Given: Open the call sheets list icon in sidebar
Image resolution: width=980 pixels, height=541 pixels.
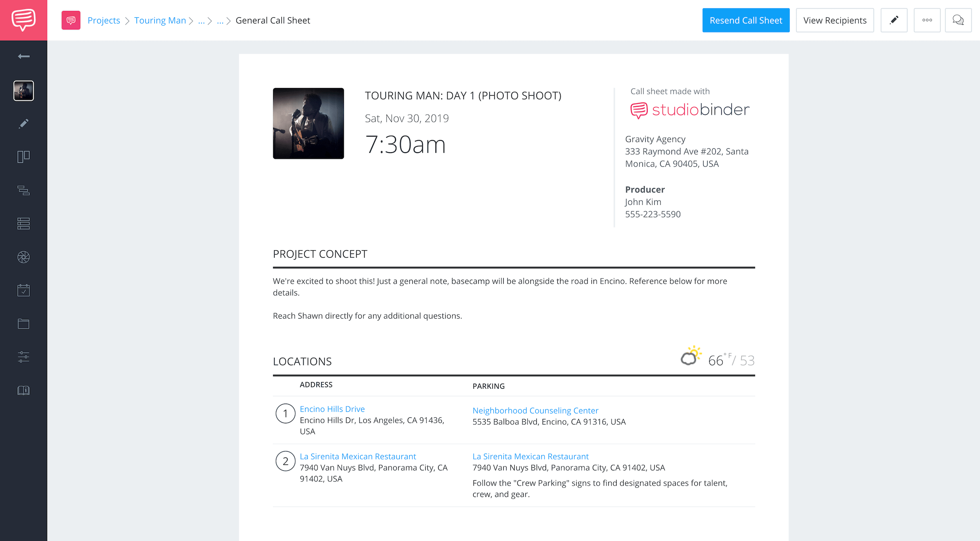Looking at the screenshot, I should (24, 223).
